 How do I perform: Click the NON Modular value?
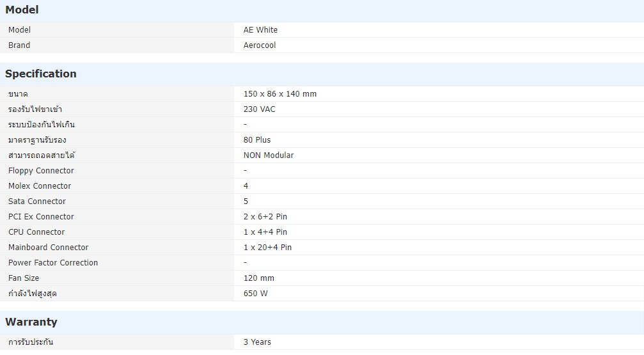(x=269, y=155)
